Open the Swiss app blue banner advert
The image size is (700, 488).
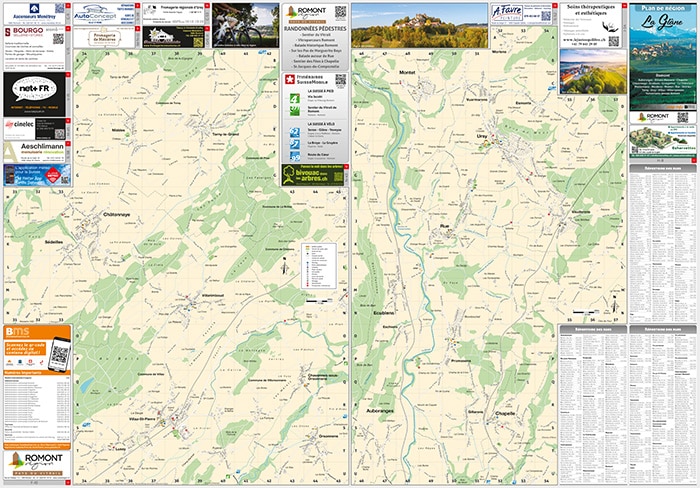pyautogui.click(x=37, y=175)
